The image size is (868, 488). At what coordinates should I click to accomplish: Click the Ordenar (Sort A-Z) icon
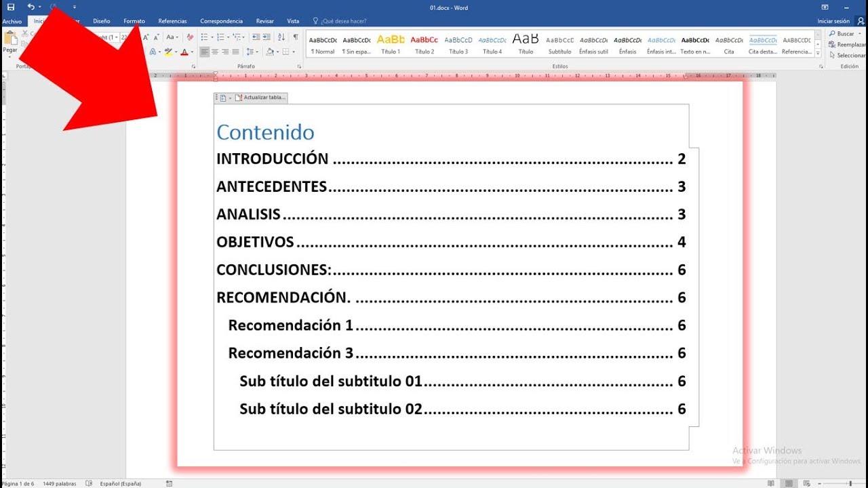(x=281, y=37)
